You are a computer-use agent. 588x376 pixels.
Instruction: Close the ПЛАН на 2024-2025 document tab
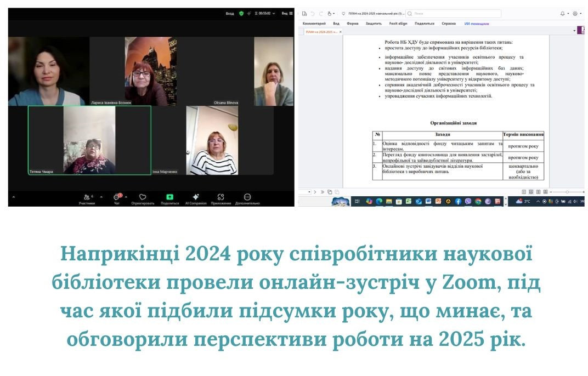pyautogui.click(x=341, y=32)
